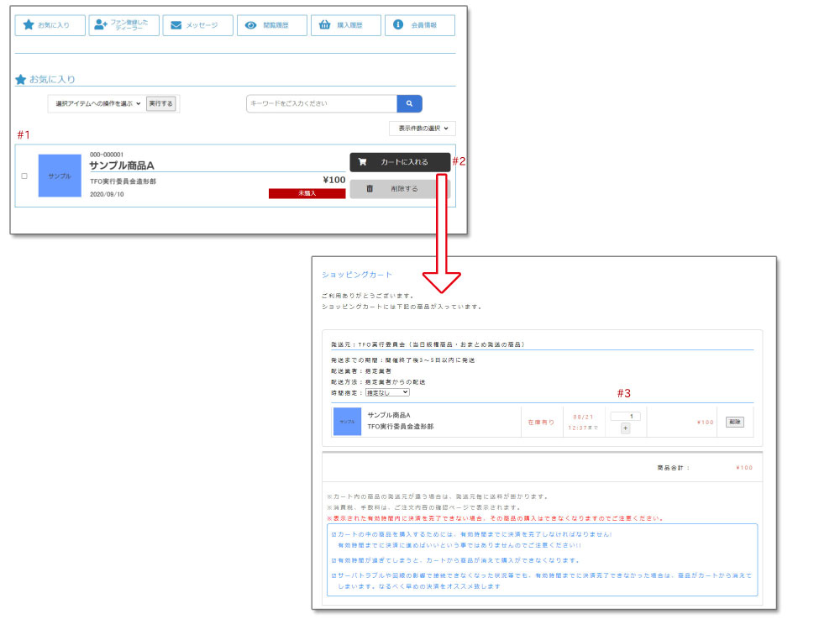Screen dimensions: 840x630
Task: Tick the checkbox beside サンプル商品A
Action: tap(24, 176)
